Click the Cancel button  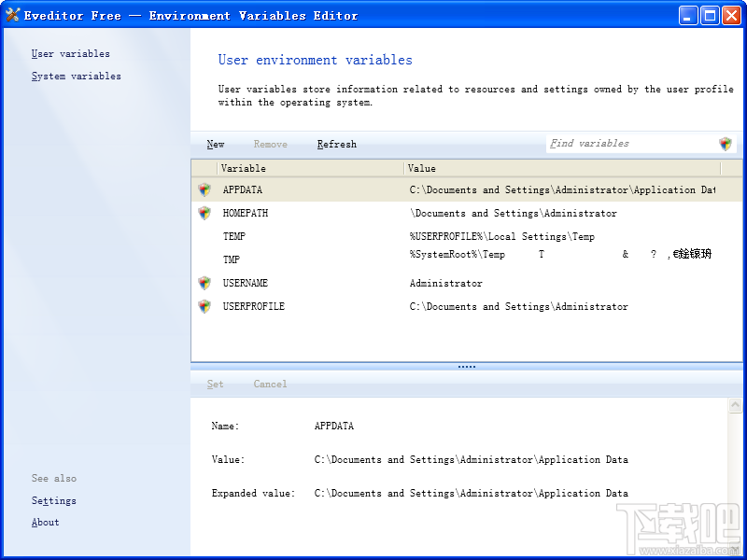tap(270, 384)
